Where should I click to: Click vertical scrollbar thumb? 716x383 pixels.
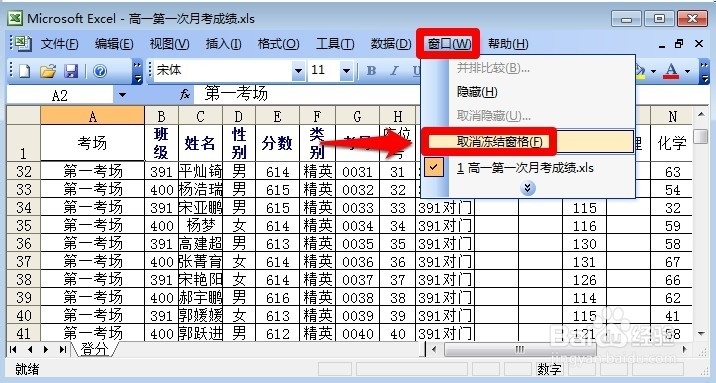[700, 136]
